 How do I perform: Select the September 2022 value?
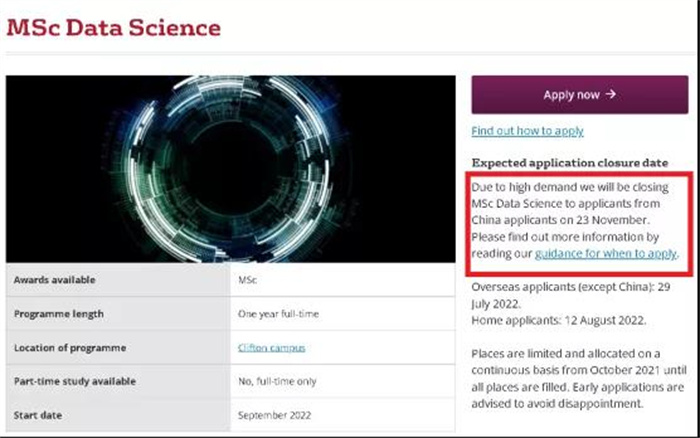[x=274, y=415]
